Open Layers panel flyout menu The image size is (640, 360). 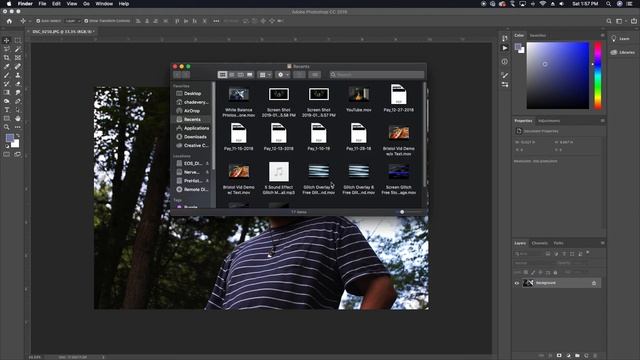[602, 243]
